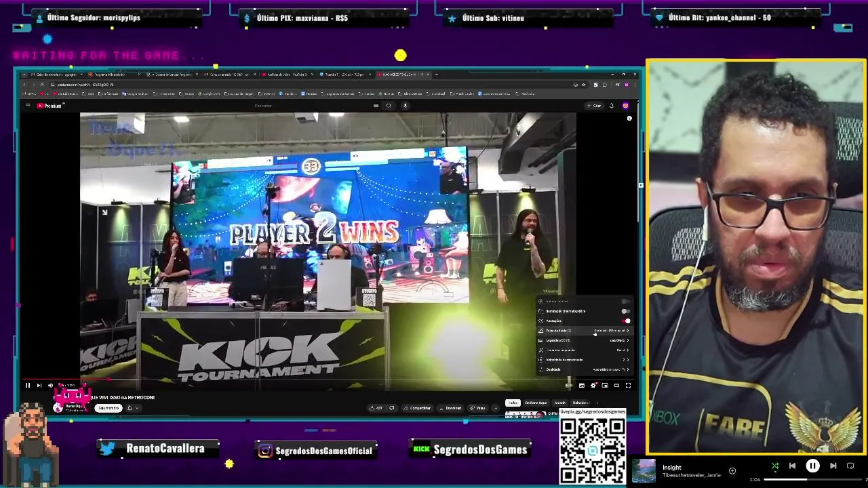The height and width of the screenshot is (488, 868).
Task: Enter fullscreen in YouTube player
Action: (x=628, y=385)
